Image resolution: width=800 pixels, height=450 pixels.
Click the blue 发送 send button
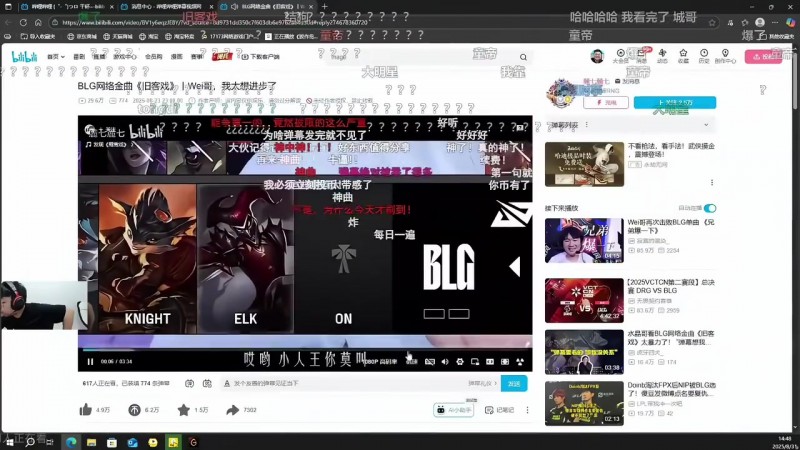tap(514, 384)
